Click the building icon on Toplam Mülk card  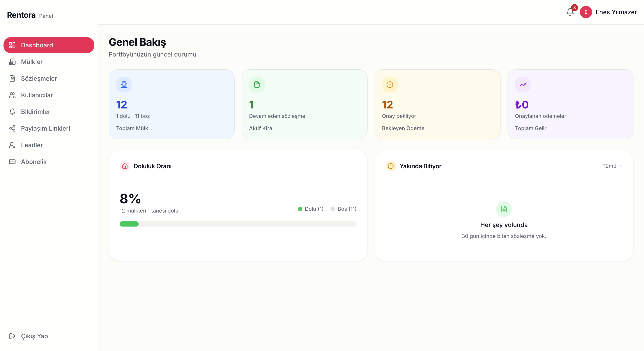[x=124, y=84]
